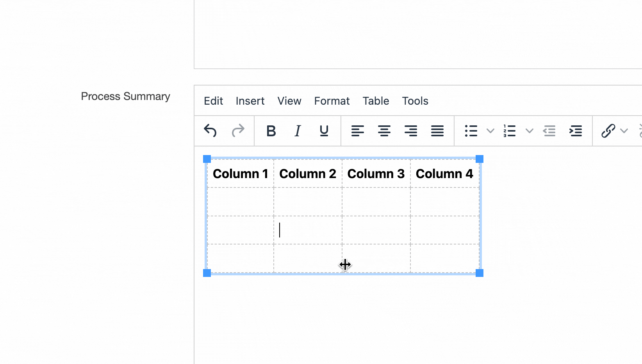Select the Column 3 header cell
The image size is (642, 364).
coord(376,173)
